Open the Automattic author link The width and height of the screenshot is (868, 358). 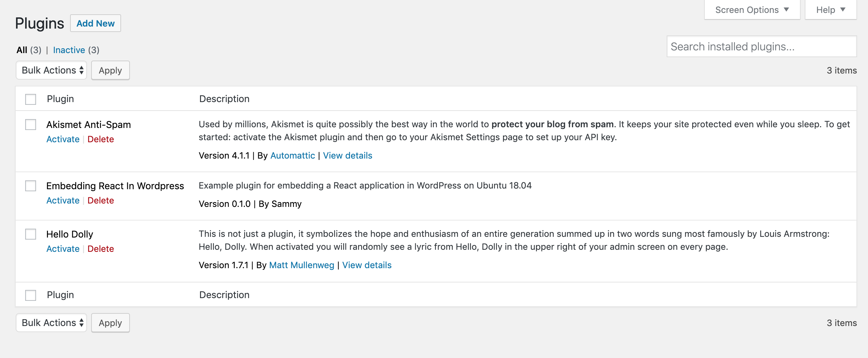coord(293,156)
